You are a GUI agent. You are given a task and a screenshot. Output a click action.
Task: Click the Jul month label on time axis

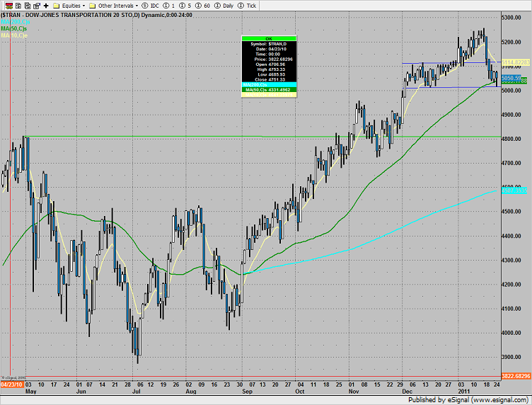tap(136, 392)
